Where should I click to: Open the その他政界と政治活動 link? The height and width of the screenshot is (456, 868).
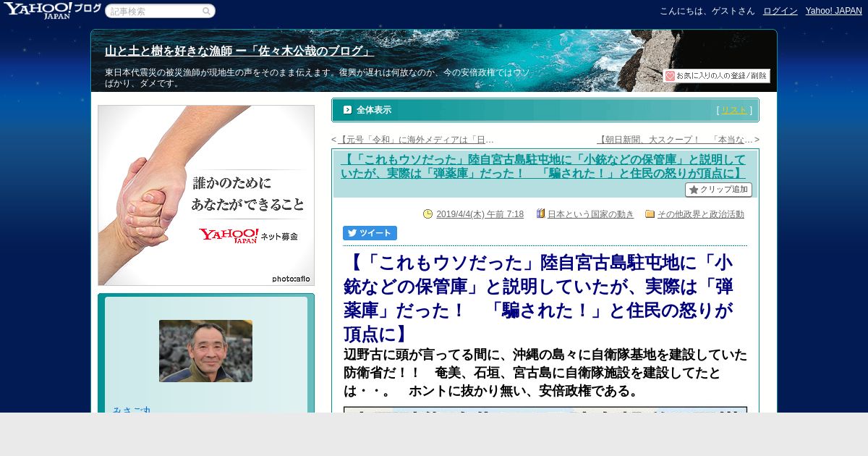(x=700, y=214)
